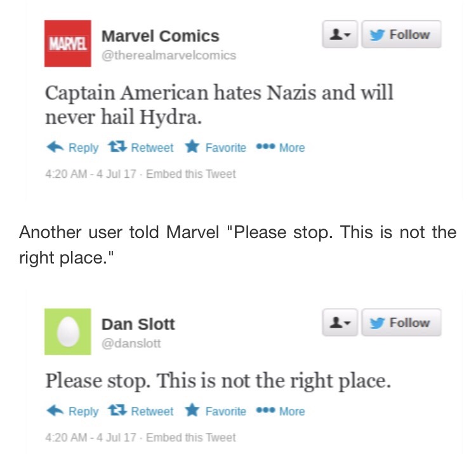Click the favorite star icon on Marvel tweet

tap(192, 147)
